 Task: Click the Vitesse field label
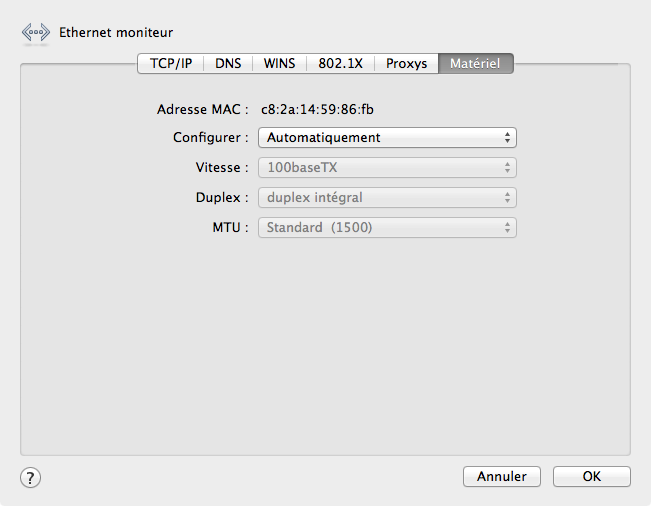tap(222, 168)
